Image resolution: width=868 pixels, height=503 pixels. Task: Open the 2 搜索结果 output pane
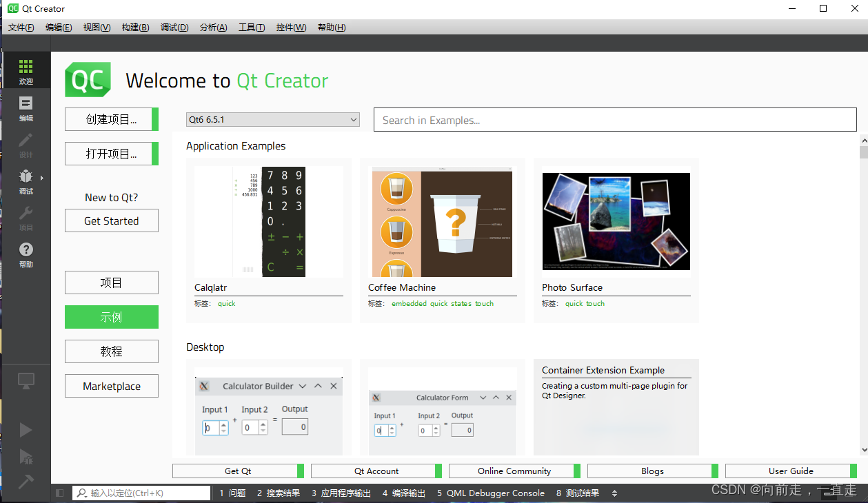point(278,493)
